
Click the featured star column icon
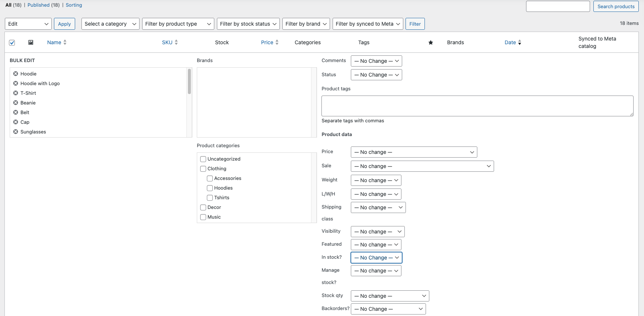point(430,42)
